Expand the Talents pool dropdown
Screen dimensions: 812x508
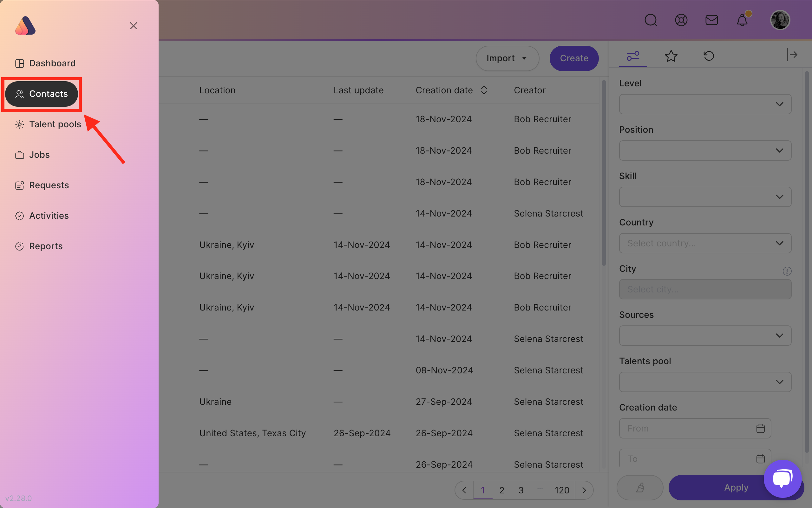coord(705,382)
